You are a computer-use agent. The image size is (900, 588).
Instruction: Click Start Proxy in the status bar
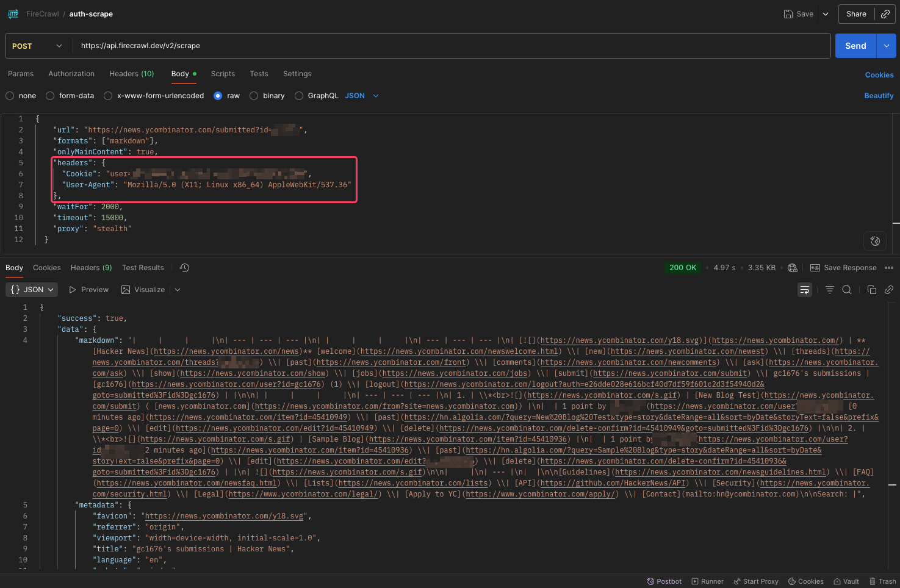pyautogui.click(x=756, y=581)
